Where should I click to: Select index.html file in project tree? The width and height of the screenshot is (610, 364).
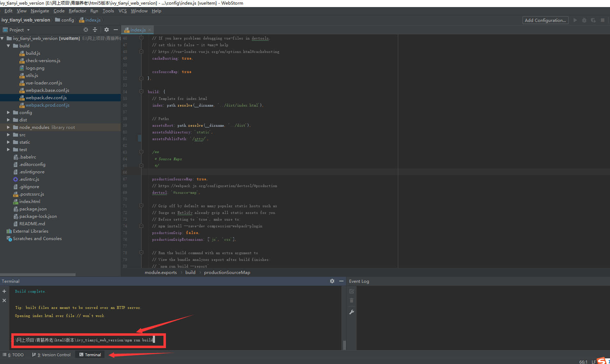pos(30,202)
